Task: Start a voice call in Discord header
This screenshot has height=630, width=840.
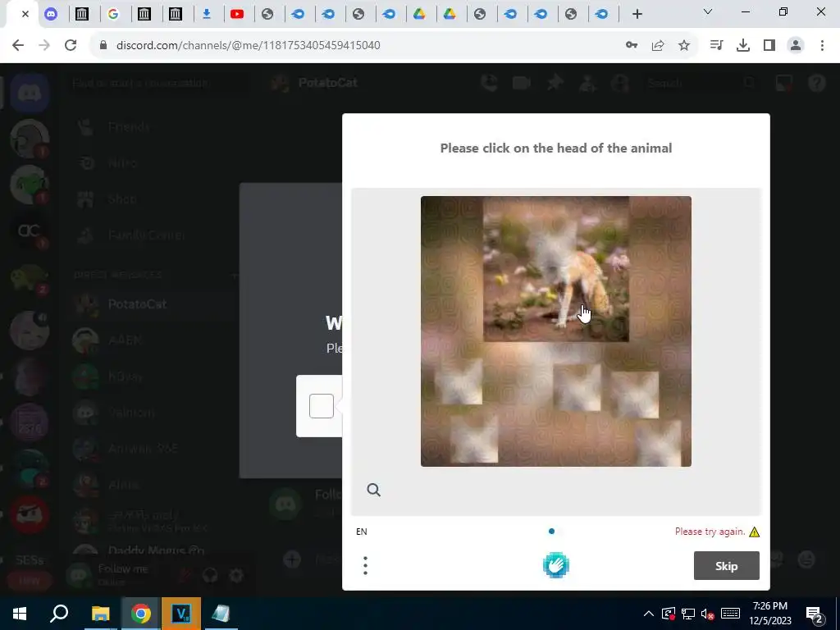Action: (489, 83)
